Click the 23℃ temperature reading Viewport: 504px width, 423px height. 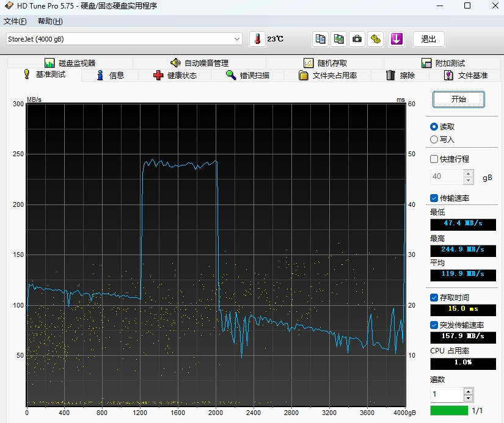click(x=275, y=39)
